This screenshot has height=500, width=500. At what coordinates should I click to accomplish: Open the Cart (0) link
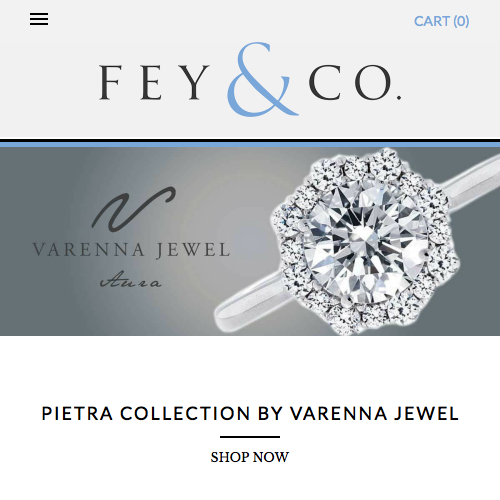(x=442, y=21)
